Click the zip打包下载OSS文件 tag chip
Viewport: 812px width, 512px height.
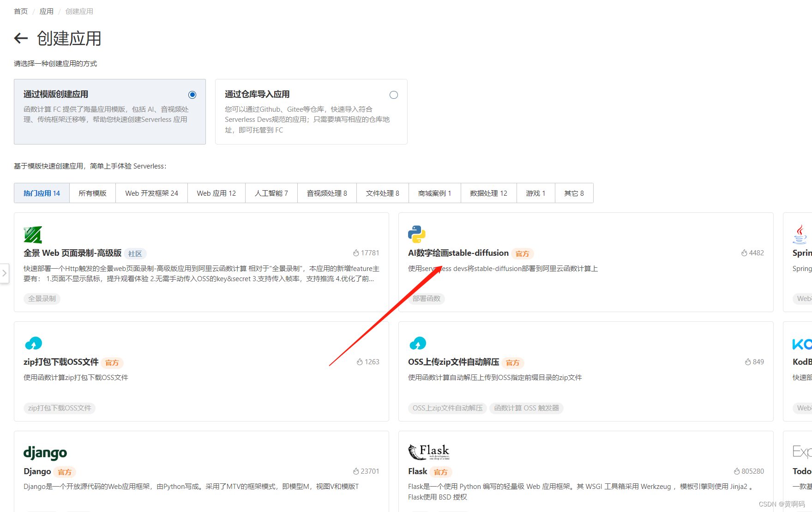tap(60, 408)
